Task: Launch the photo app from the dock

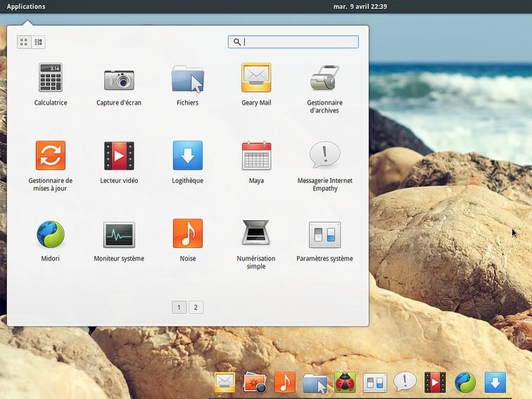Action: coord(255,382)
